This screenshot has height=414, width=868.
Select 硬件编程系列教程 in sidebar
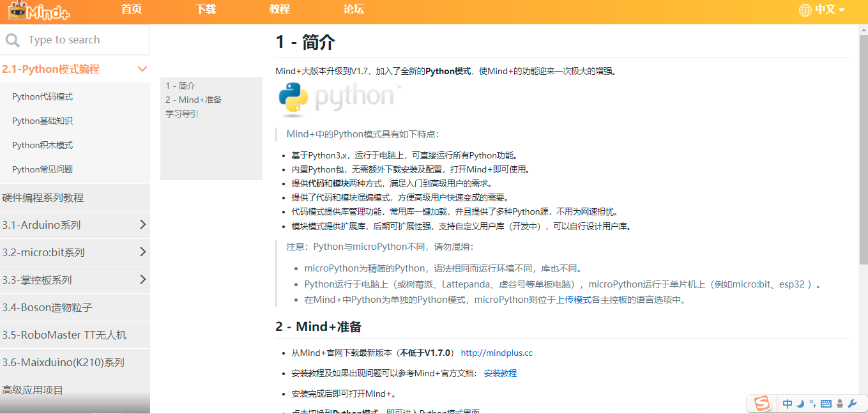75,197
